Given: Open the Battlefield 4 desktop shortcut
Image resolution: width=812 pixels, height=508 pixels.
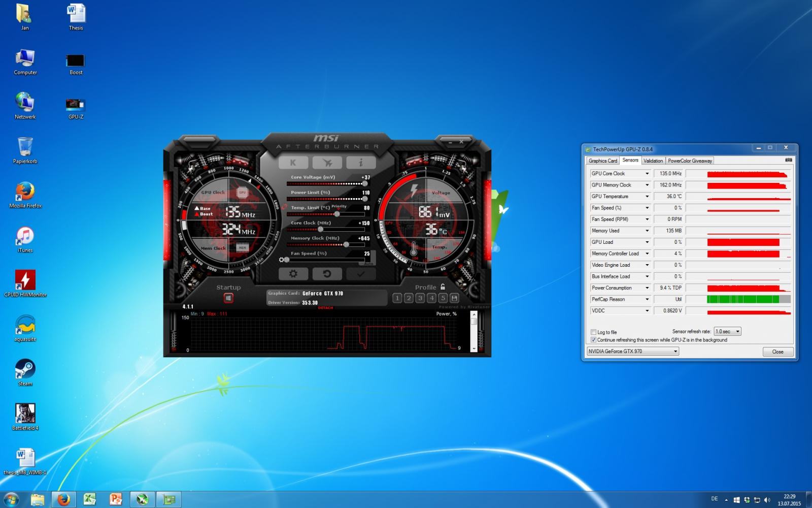Looking at the screenshot, I should click(25, 417).
